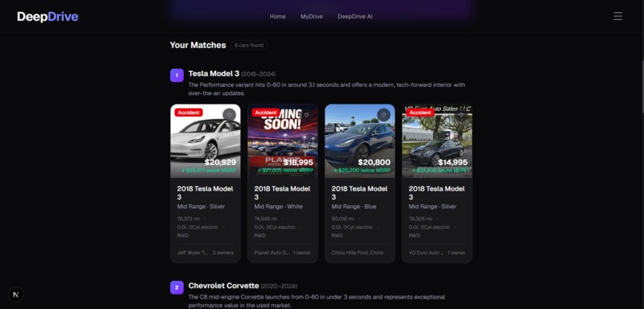Favorite the $20,929 silver Tesla with heart icon
This screenshot has width=644, height=309.
229,115
